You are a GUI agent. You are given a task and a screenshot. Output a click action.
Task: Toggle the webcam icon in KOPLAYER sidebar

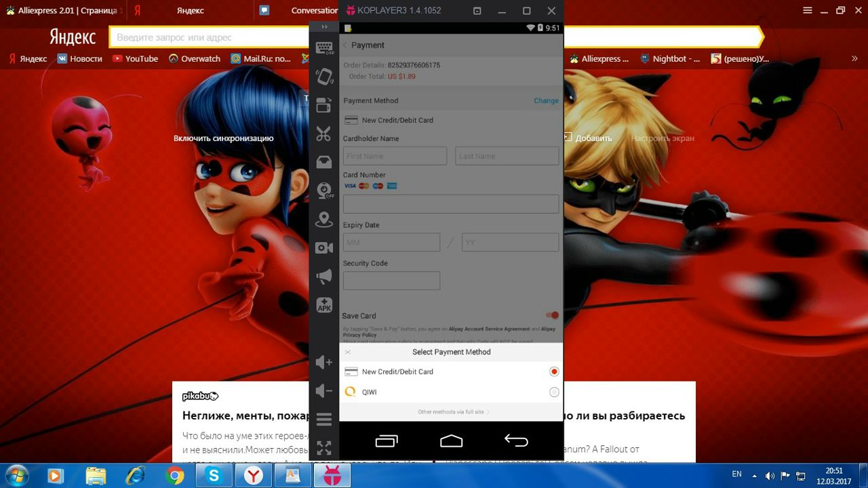coord(324,190)
